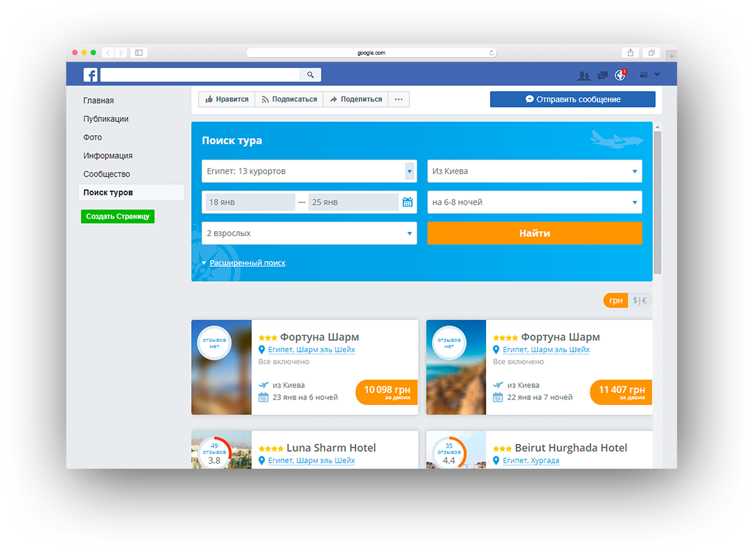Screen dimensions: 756x552
Task: Click Отправить сообщение button
Action: (x=572, y=100)
